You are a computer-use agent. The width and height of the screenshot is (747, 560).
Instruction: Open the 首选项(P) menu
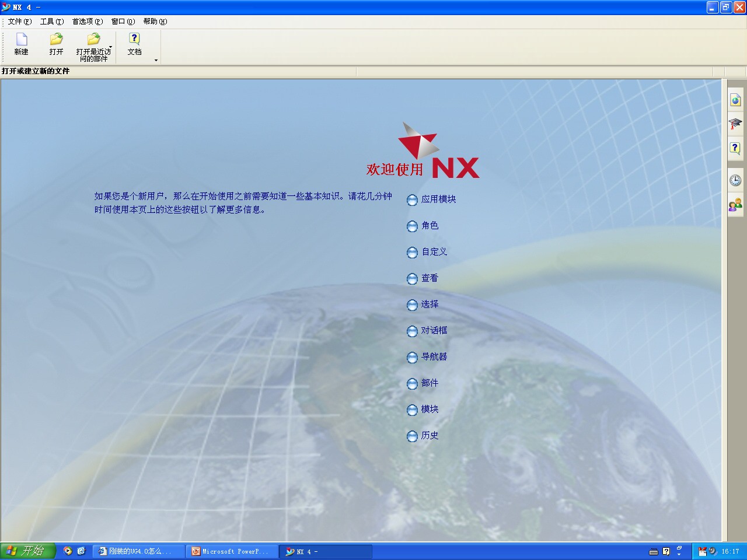click(x=88, y=22)
